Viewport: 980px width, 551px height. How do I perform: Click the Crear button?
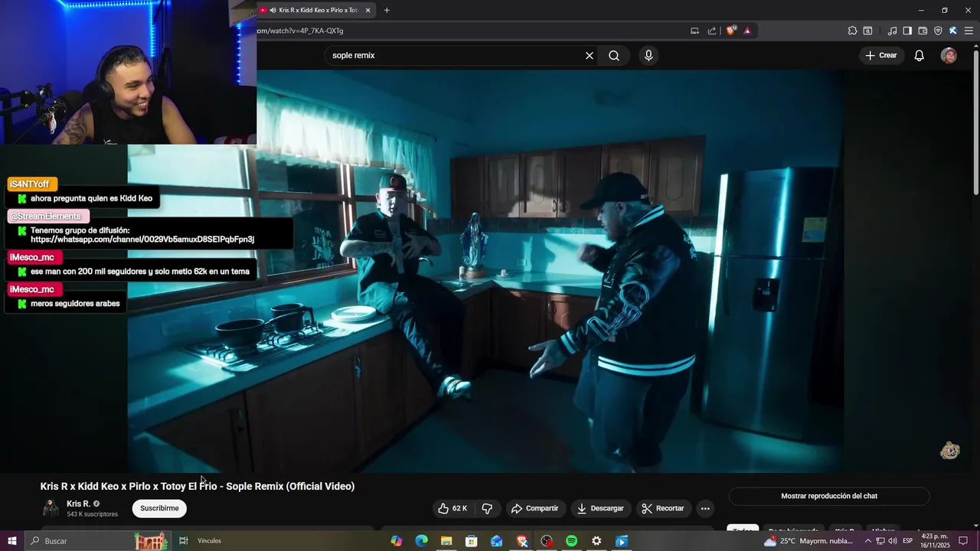click(x=880, y=55)
